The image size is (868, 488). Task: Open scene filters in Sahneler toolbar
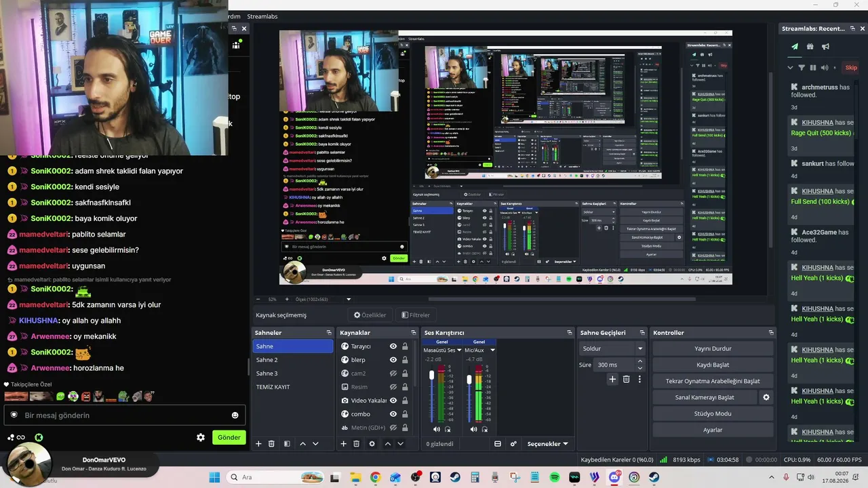coord(287,444)
